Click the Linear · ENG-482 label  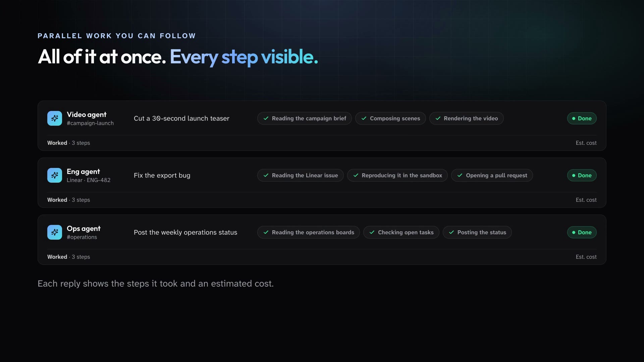click(89, 180)
